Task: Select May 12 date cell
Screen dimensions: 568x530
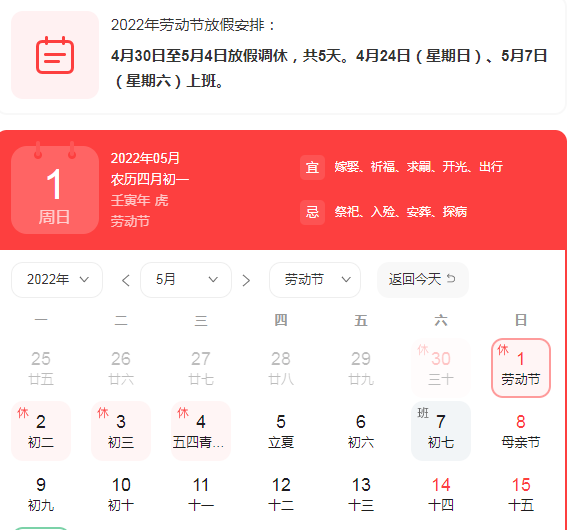Action: 281,494
